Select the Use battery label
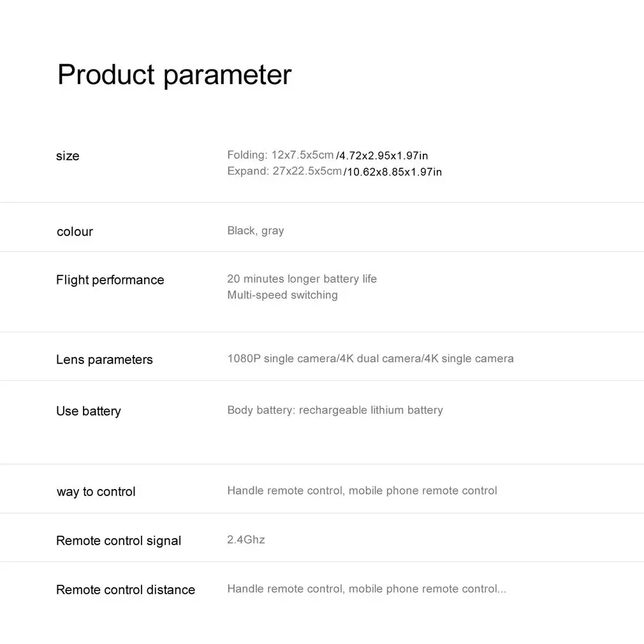The width and height of the screenshot is (644, 644). pyautogui.click(x=89, y=411)
